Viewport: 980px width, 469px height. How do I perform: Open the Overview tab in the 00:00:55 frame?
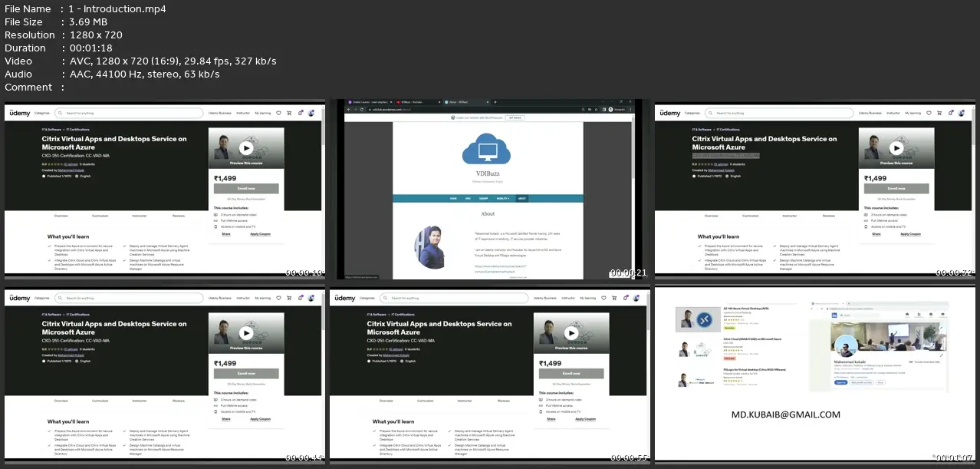[386, 401]
